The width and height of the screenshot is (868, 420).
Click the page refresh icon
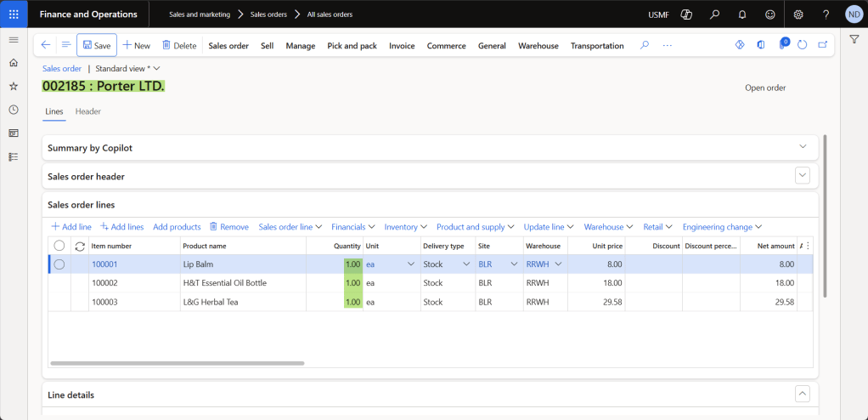tap(802, 45)
